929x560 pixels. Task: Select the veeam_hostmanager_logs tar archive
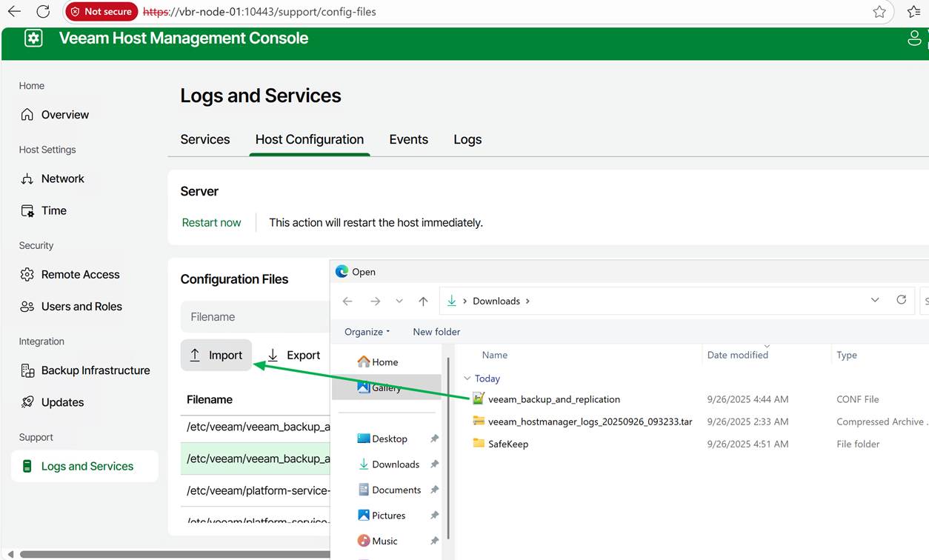point(589,421)
